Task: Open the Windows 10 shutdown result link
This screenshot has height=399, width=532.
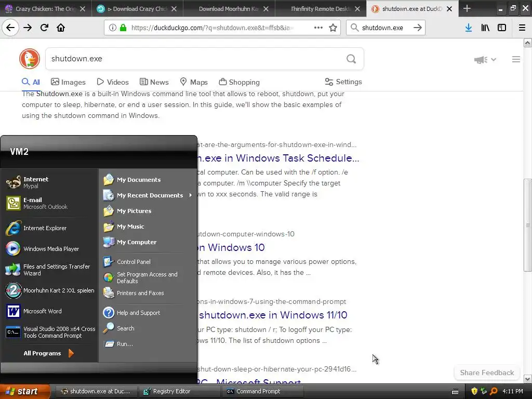Action: point(231,247)
